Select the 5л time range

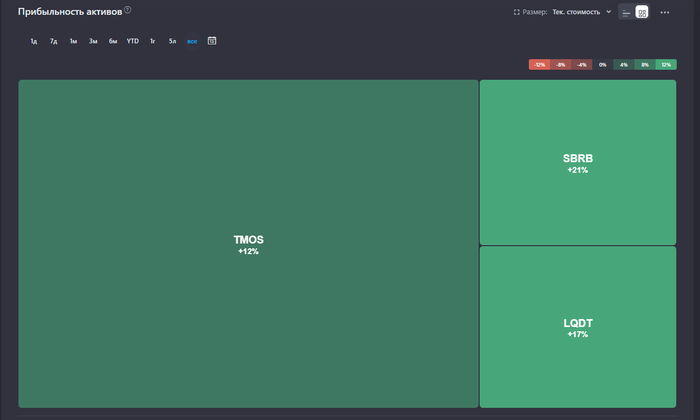pos(172,41)
